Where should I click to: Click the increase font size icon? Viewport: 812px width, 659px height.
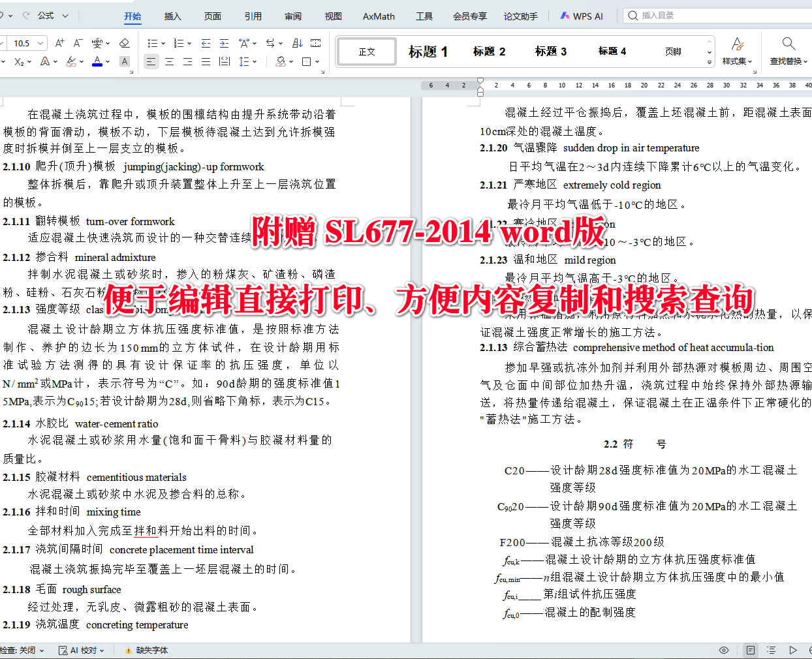pos(59,43)
